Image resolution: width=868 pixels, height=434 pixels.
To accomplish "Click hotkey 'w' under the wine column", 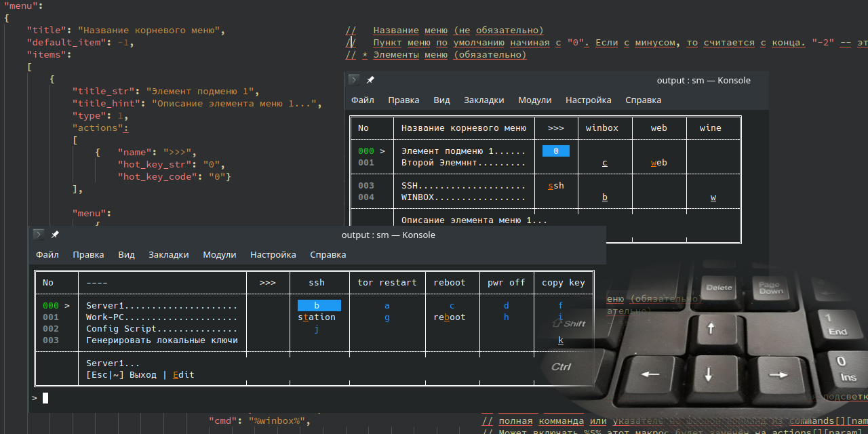I will click(713, 197).
